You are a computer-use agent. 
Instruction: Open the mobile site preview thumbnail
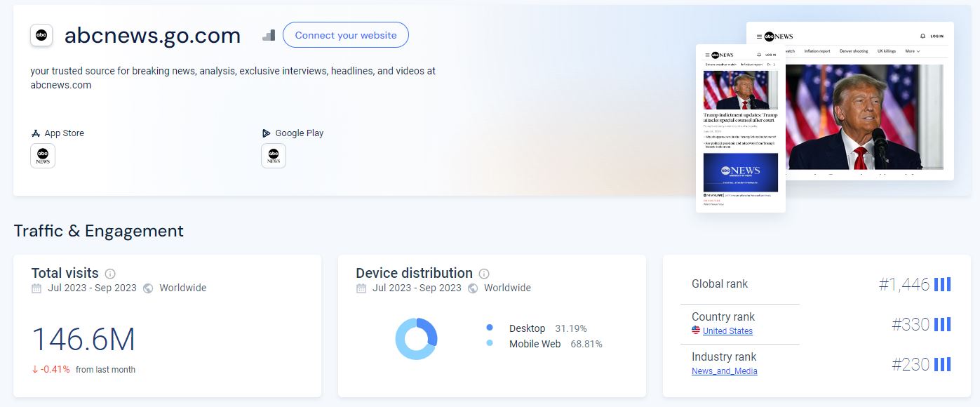coord(741,128)
